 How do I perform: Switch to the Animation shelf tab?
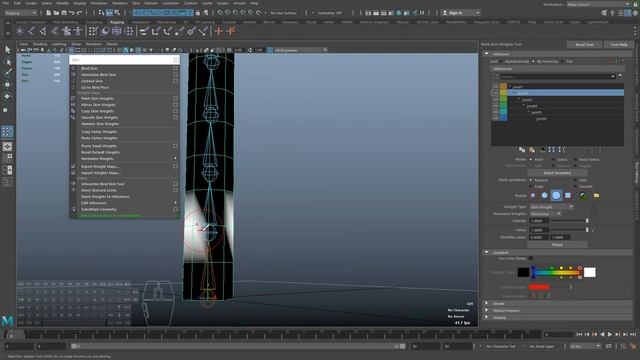point(140,22)
